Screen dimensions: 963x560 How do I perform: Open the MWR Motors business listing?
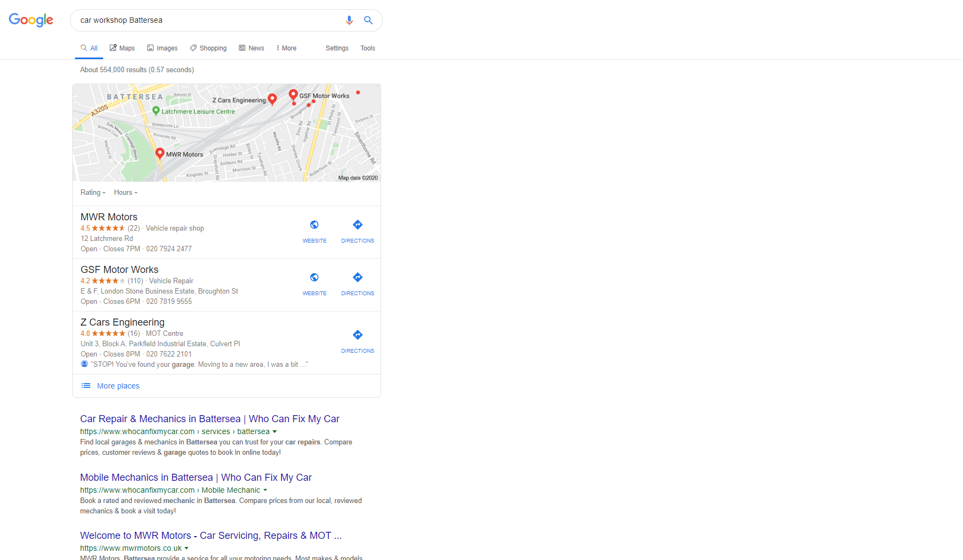point(109,217)
